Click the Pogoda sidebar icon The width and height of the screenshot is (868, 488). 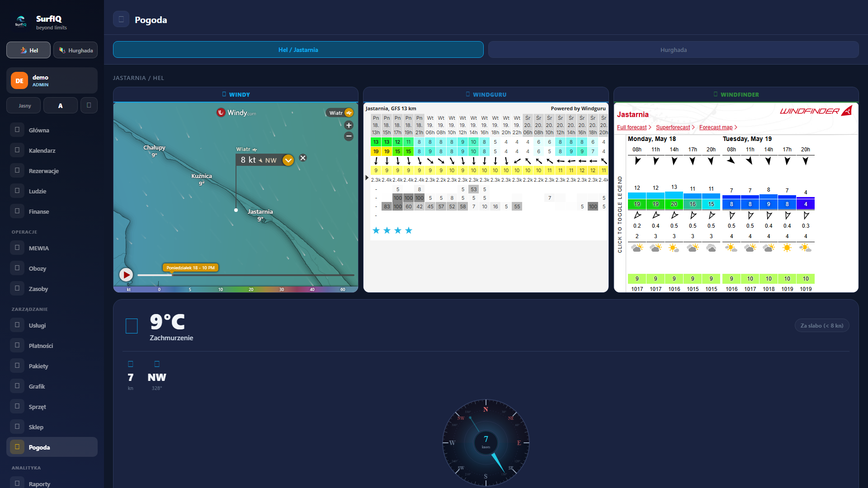[17, 447]
